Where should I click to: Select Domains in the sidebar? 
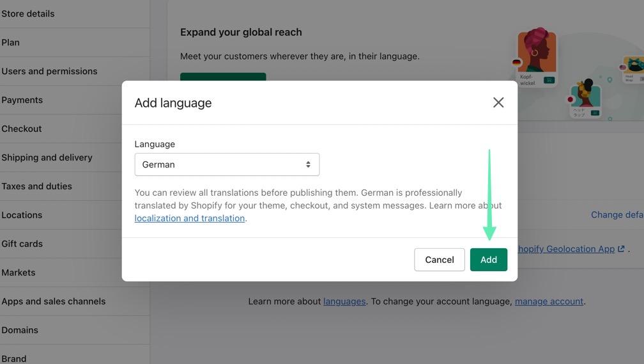[20, 330]
